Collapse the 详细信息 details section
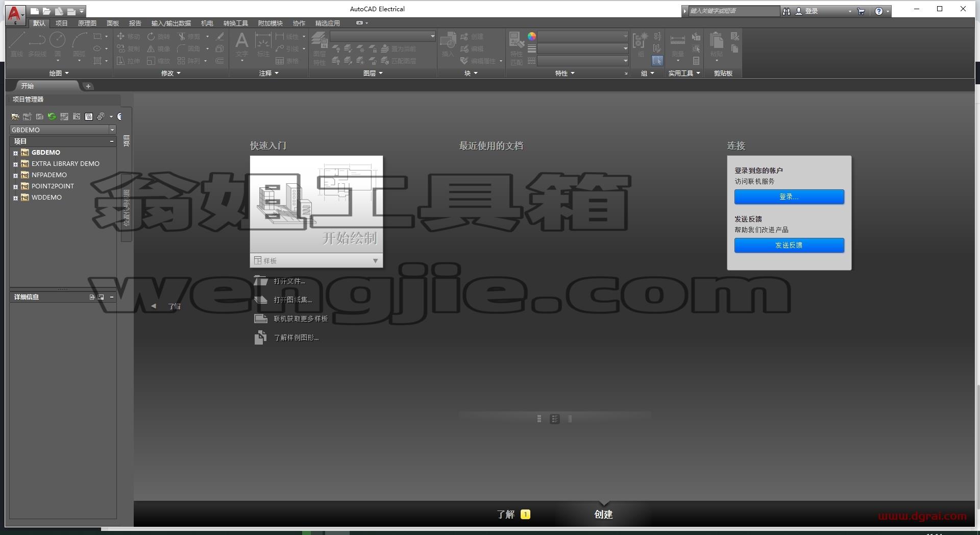 coord(112,297)
